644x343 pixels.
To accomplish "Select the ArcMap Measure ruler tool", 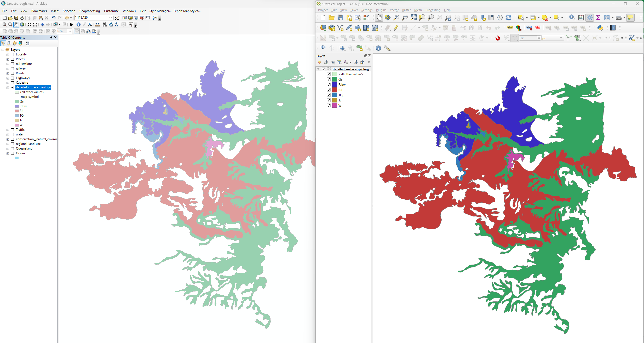I will (x=97, y=25).
